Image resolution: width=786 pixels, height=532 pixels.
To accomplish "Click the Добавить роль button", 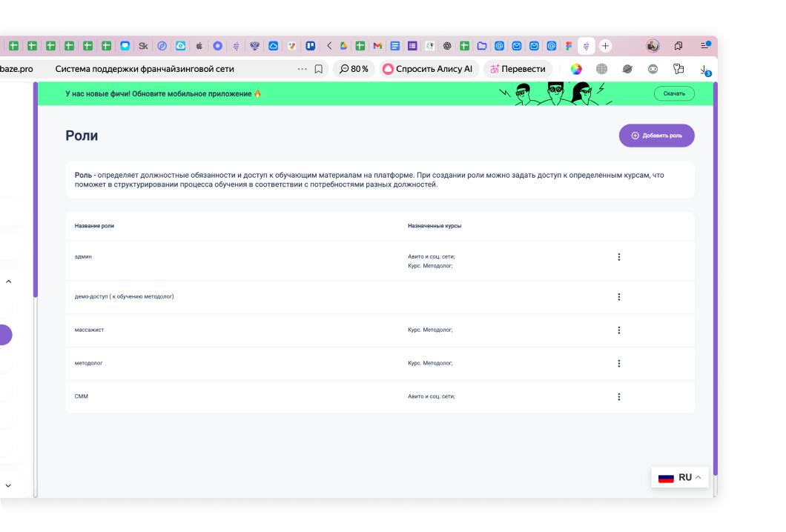I will click(656, 136).
